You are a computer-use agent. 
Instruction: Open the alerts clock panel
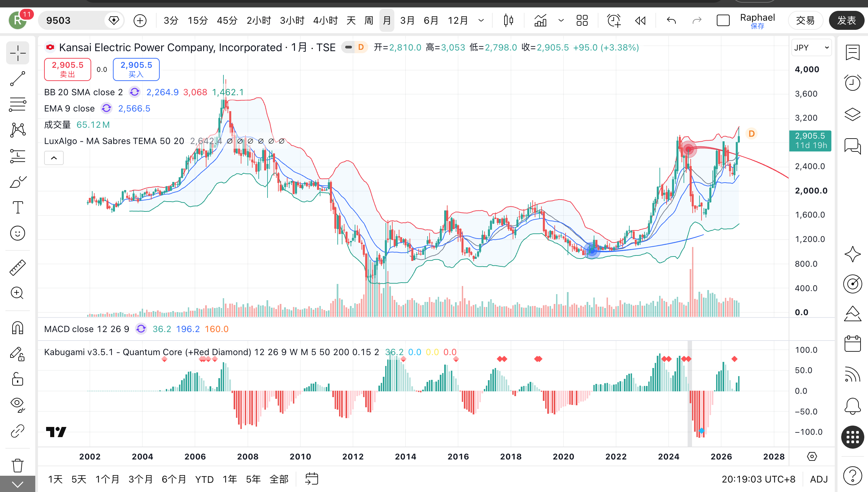(852, 82)
